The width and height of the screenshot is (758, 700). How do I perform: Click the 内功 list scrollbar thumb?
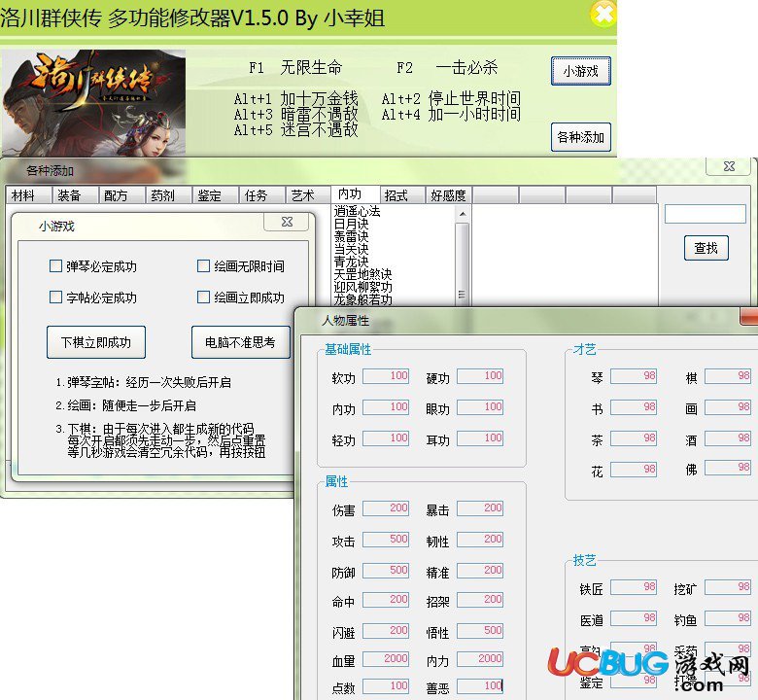click(x=463, y=262)
